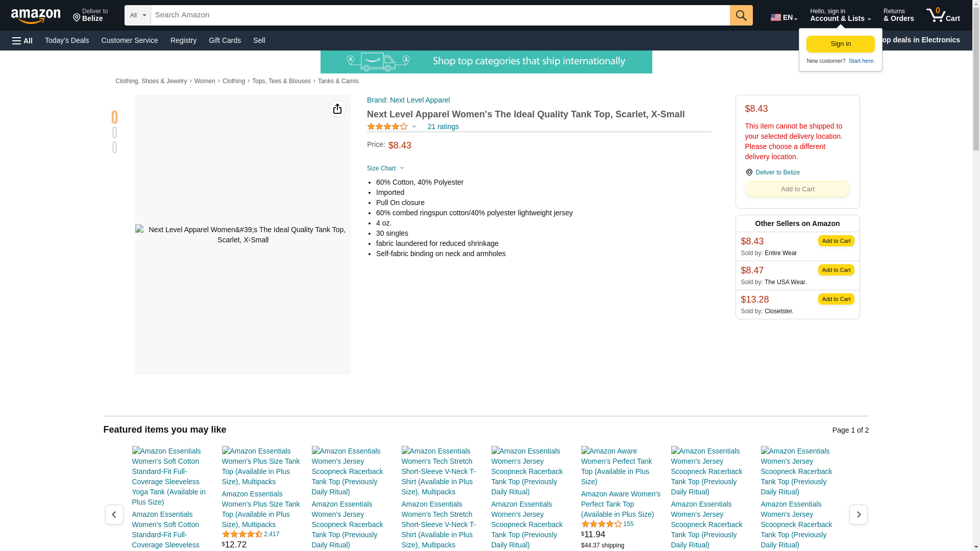Screen dimensions: 980x551
Task: Focus the Search Amazon input field
Action: [x=439, y=15]
